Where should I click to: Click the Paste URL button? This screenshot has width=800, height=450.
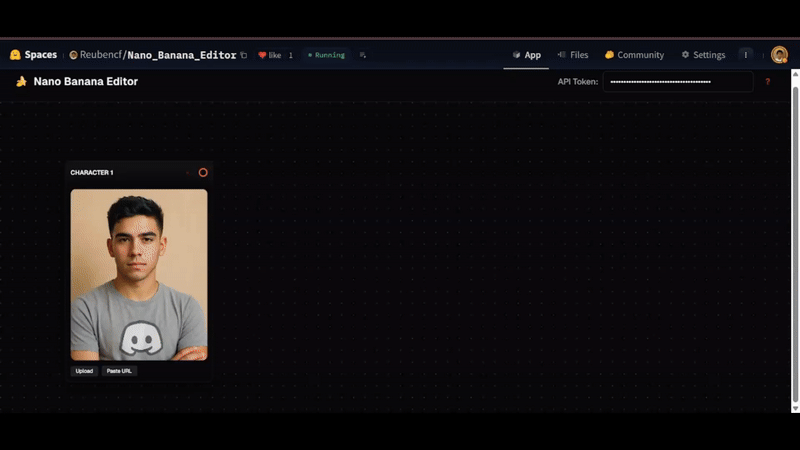pos(119,371)
